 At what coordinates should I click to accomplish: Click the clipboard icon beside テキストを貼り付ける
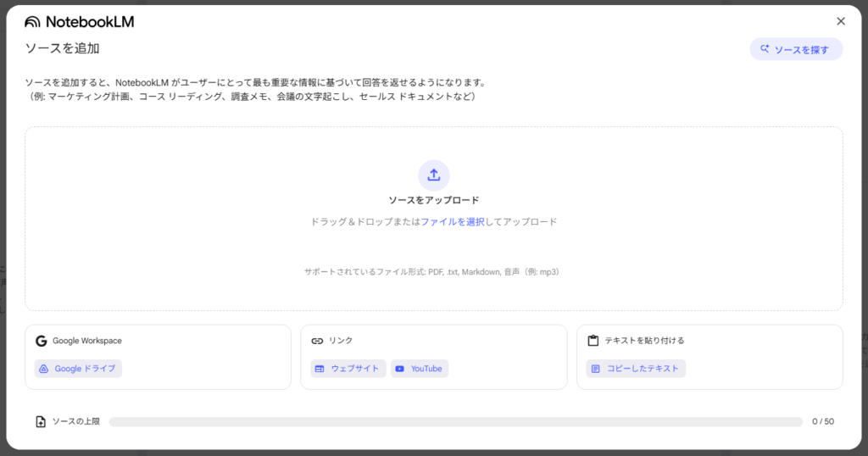click(593, 341)
